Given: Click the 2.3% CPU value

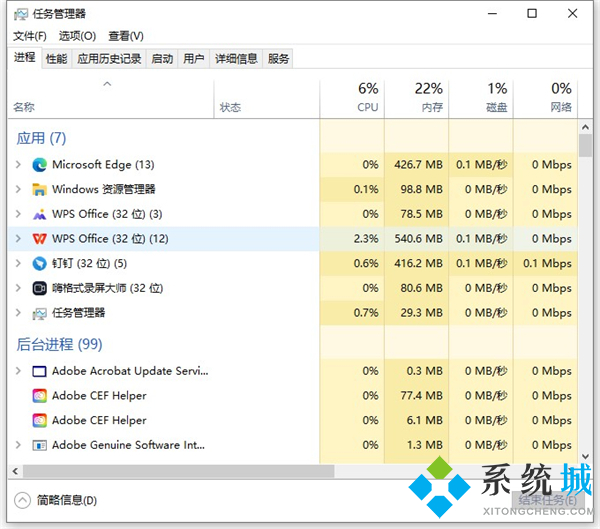Looking at the screenshot, I should (366, 239).
